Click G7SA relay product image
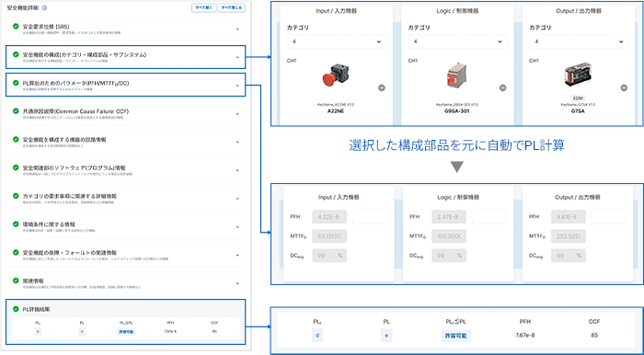Image resolution: width=644 pixels, height=355 pixels. pos(578,76)
